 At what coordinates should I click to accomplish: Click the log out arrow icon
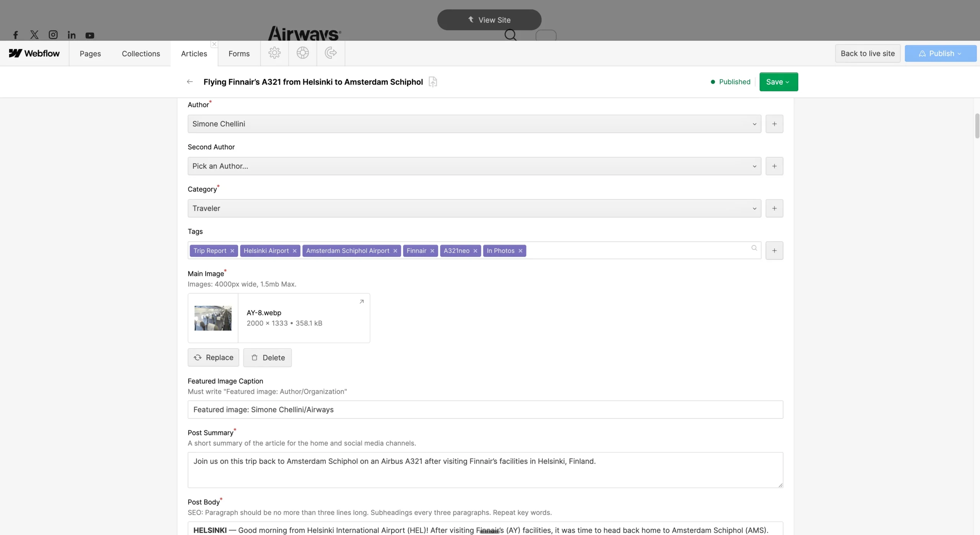click(x=331, y=53)
